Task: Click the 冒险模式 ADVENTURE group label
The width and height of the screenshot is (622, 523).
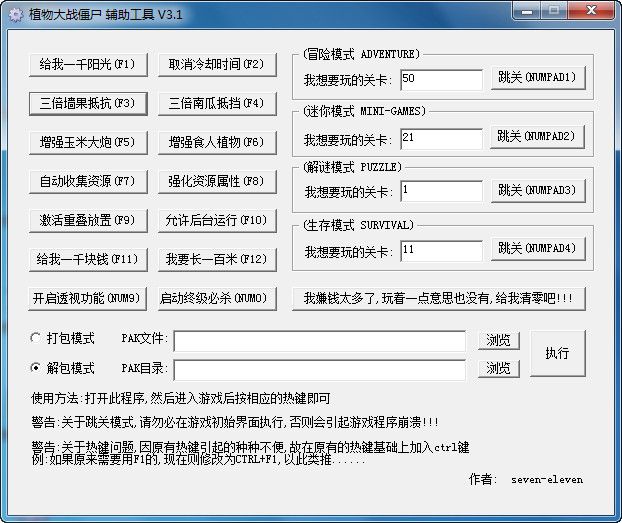Action: tap(361, 54)
